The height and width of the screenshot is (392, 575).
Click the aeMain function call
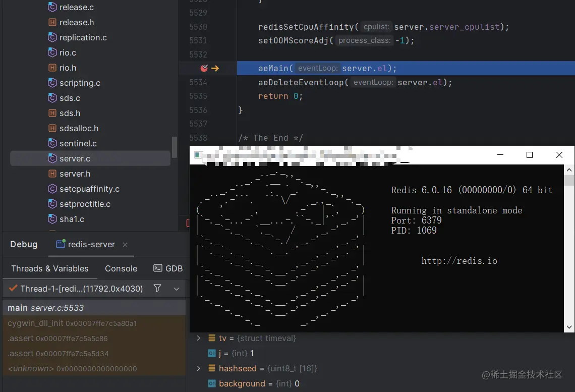tap(273, 68)
